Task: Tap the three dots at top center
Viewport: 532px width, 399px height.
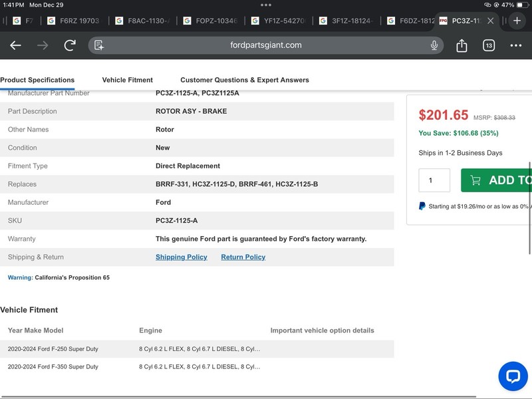Action: pyautogui.click(x=266, y=5)
